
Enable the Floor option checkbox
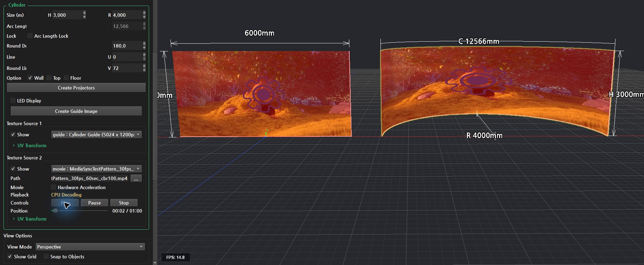(66, 78)
